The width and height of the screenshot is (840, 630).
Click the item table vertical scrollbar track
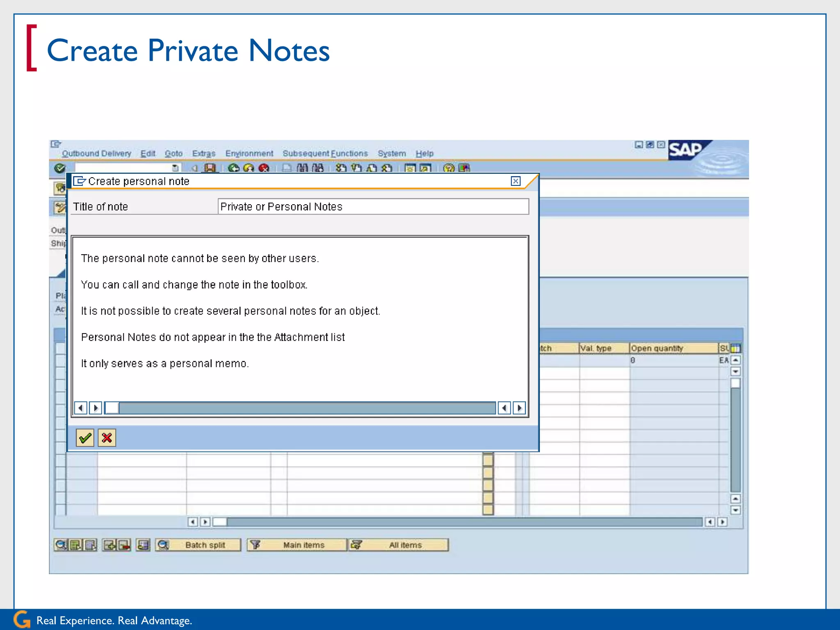[x=735, y=440]
